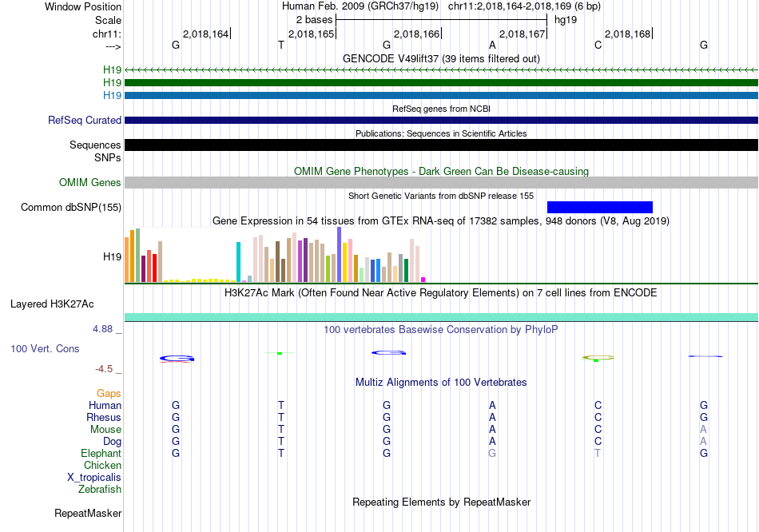The height and width of the screenshot is (532, 759).
Task: Click the Repeating Elements by RepeatMasker title
Action: [441, 502]
